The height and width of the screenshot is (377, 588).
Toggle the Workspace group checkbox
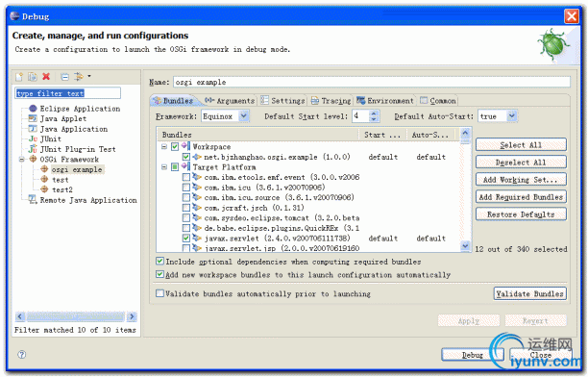175,146
